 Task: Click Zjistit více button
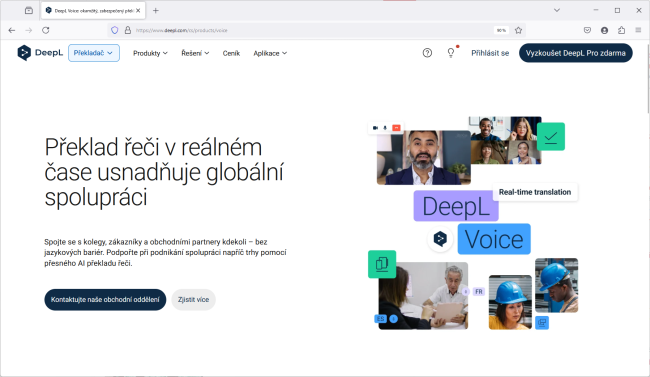point(194,299)
